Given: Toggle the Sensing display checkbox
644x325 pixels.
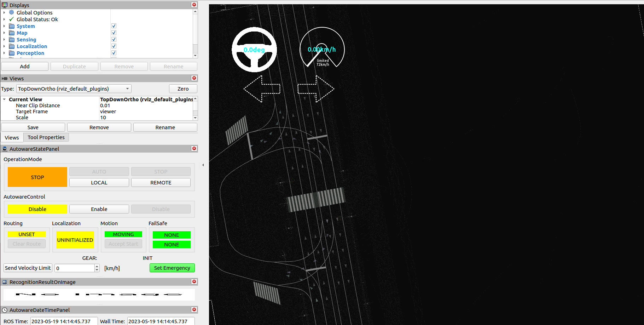Looking at the screenshot, I should click(x=114, y=40).
